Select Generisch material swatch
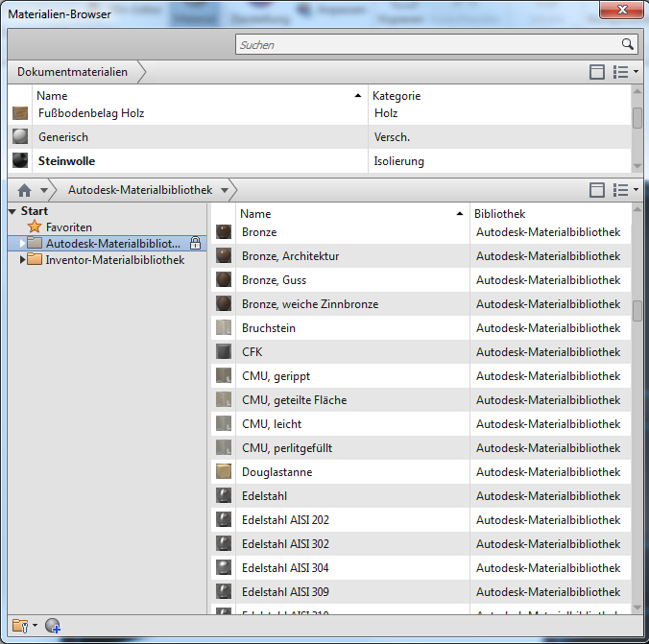 (x=20, y=136)
